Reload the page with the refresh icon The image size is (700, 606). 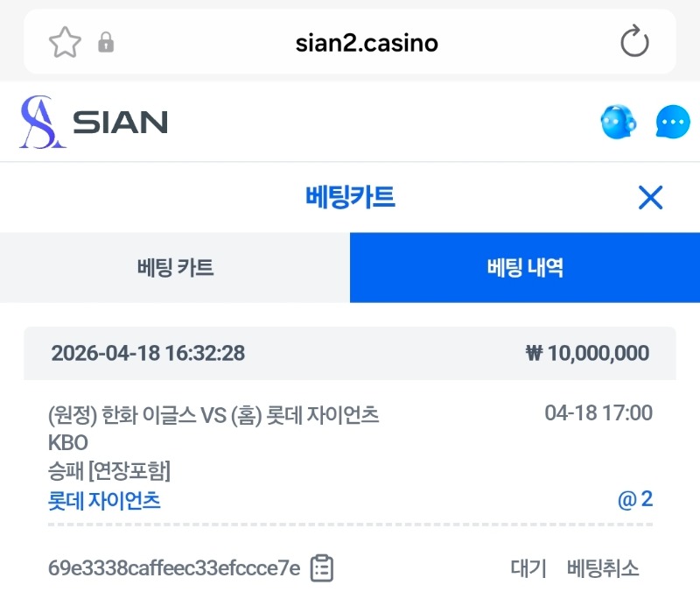click(634, 42)
